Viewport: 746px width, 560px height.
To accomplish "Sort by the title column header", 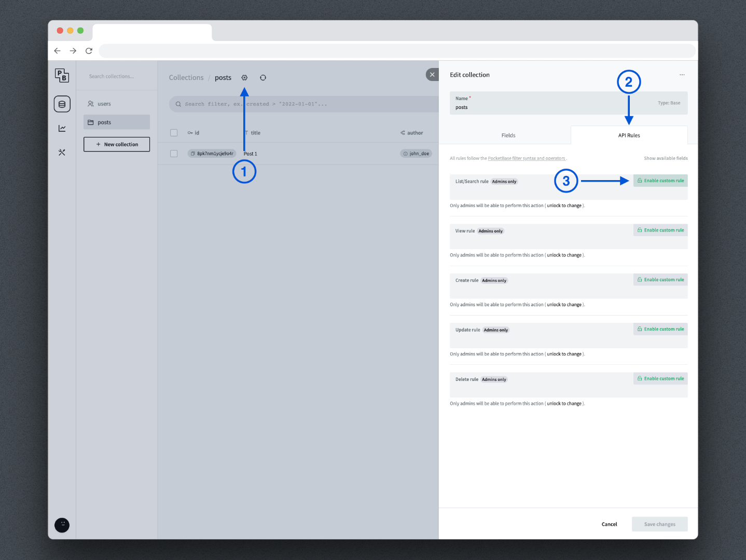I will coord(253,133).
